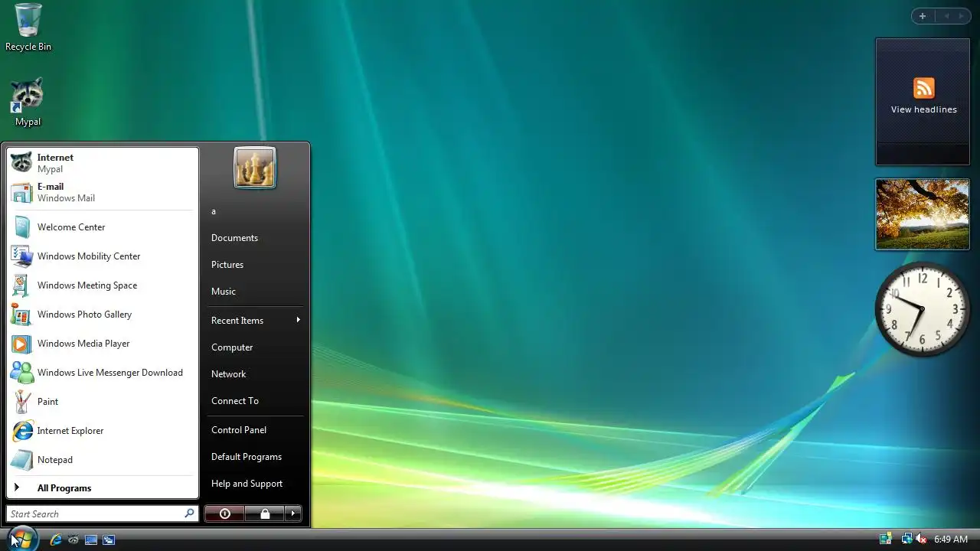980x551 pixels.
Task: Click the slideshow gadget autumn photo
Action: coord(923,214)
